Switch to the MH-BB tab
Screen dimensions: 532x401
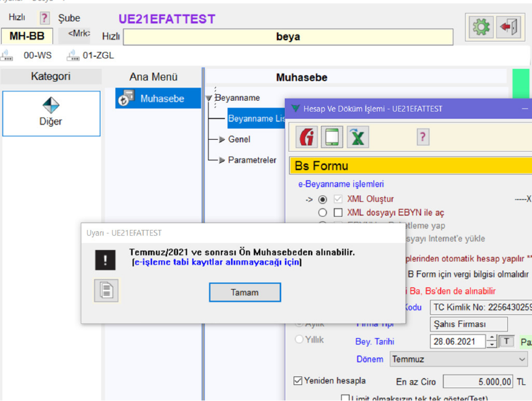coord(27,36)
